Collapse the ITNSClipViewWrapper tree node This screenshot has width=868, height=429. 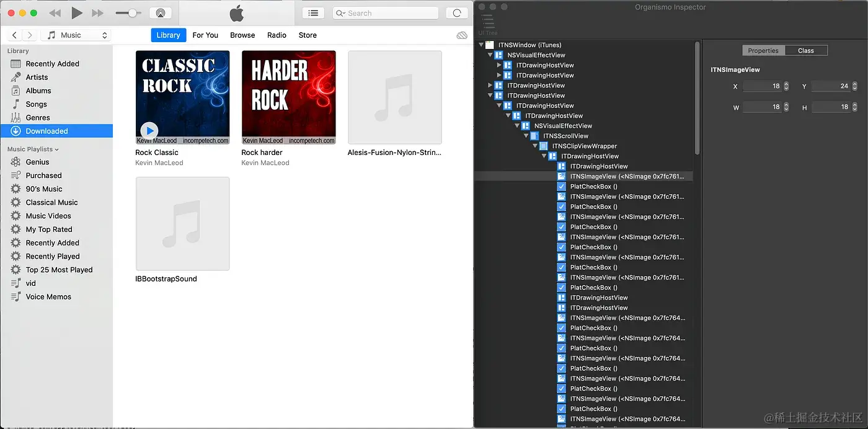tap(535, 146)
